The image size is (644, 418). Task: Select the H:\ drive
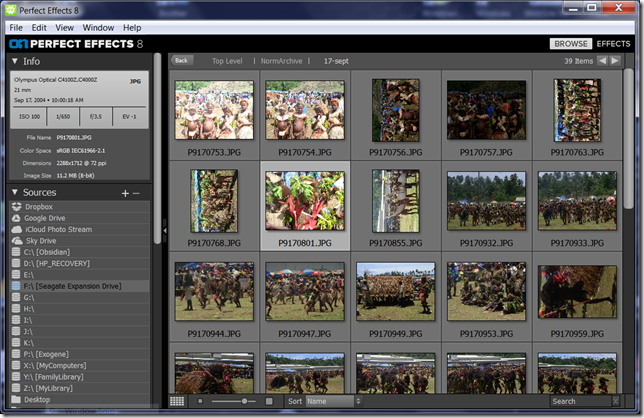[x=79, y=308]
